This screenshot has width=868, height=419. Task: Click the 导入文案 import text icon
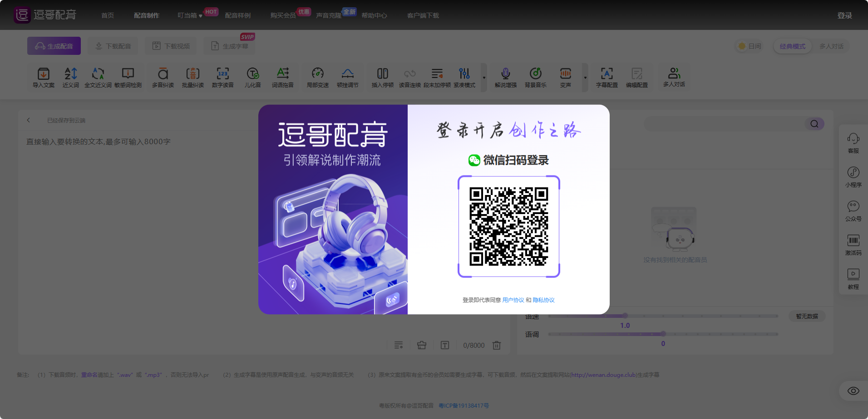[x=44, y=77]
